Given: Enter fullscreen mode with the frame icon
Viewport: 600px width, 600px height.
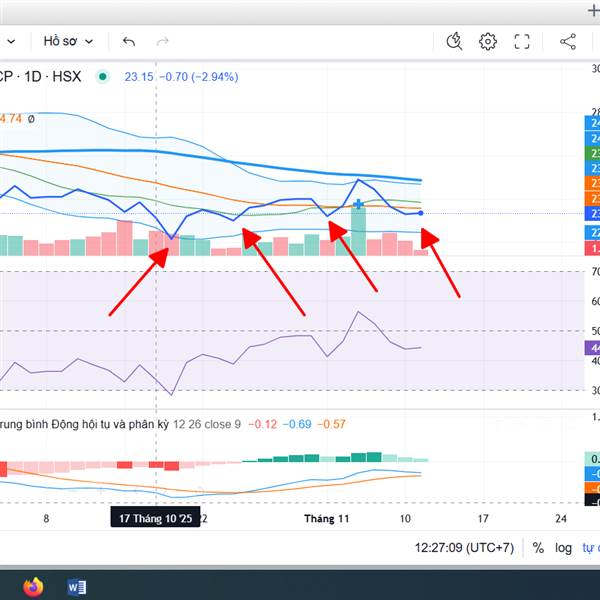Looking at the screenshot, I should (x=522, y=41).
